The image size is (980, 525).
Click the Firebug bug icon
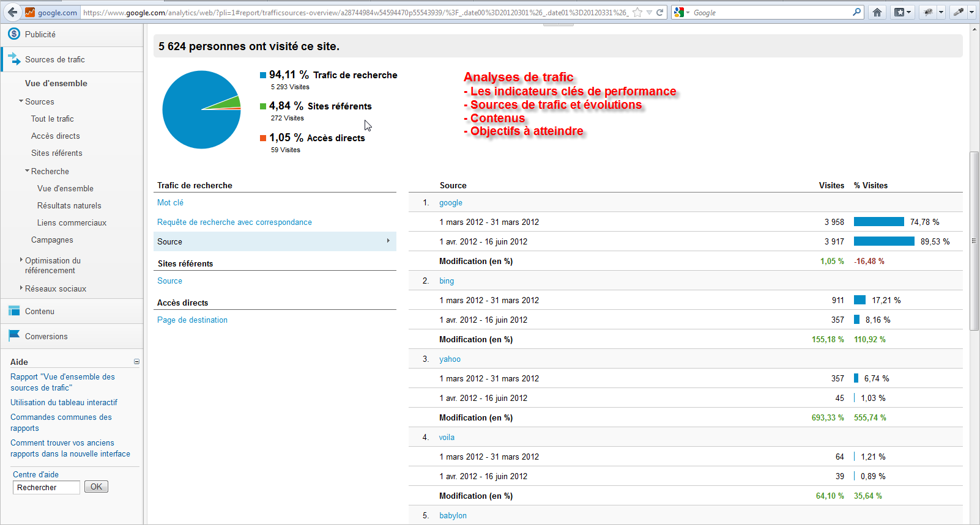(x=929, y=12)
